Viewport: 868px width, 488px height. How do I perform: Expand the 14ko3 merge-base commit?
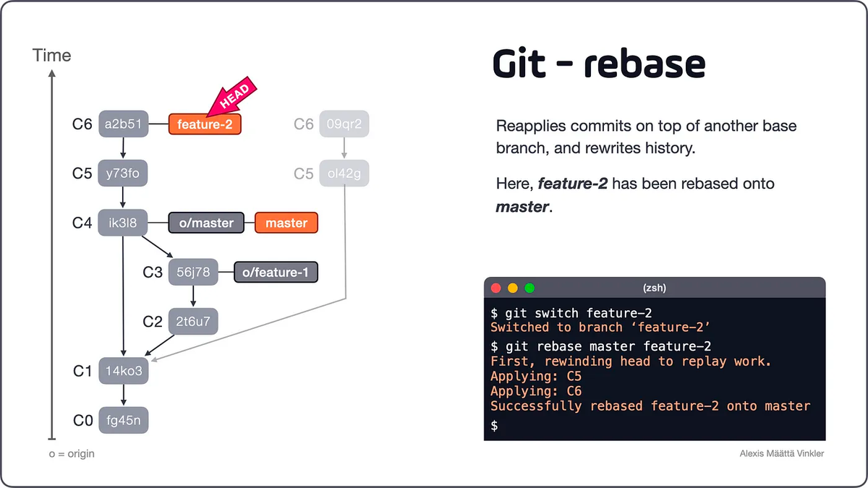[123, 371]
